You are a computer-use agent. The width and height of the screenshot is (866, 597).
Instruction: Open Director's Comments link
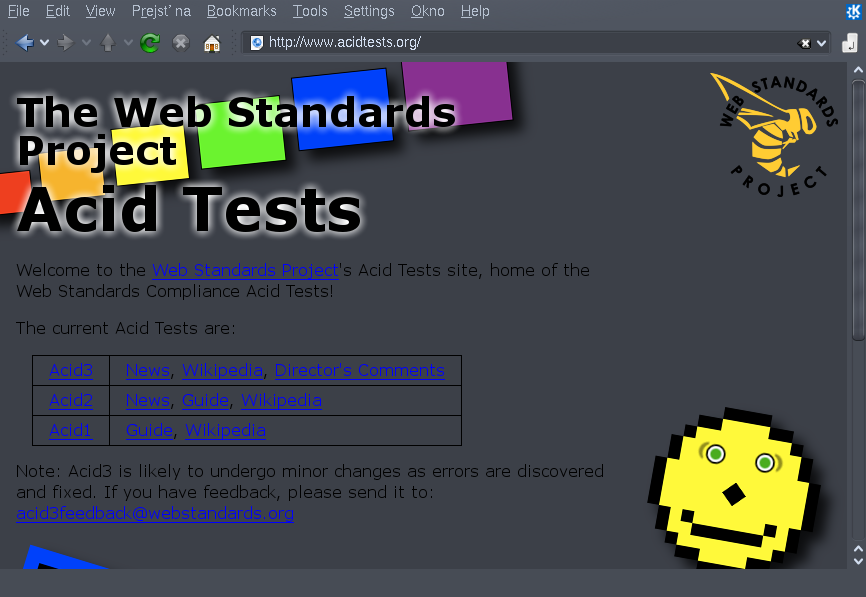(x=360, y=370)
